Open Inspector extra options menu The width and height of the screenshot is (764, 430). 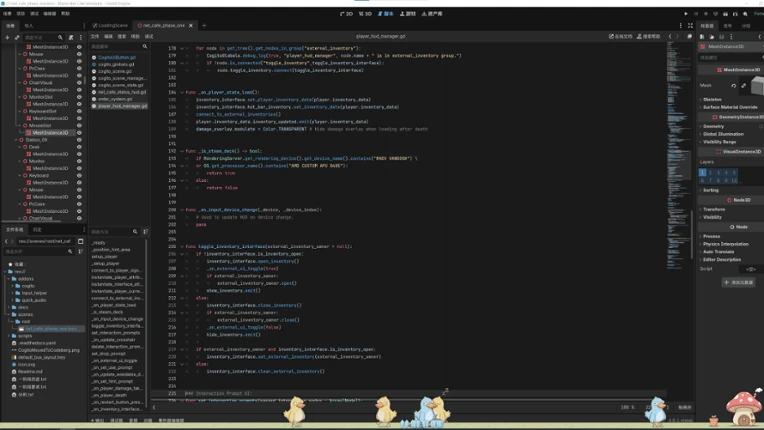point(731,37)
